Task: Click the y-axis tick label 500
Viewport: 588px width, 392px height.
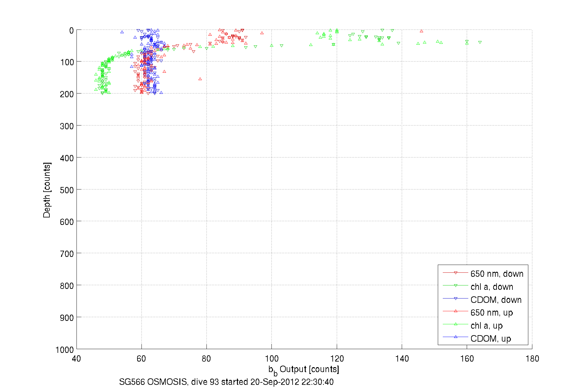Action: (x=67, y=190)
